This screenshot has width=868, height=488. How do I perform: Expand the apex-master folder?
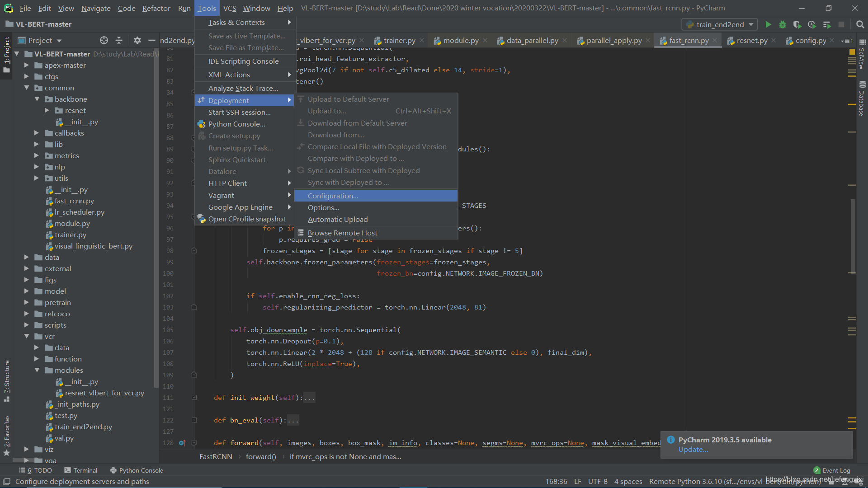click(x=26, y=65)
